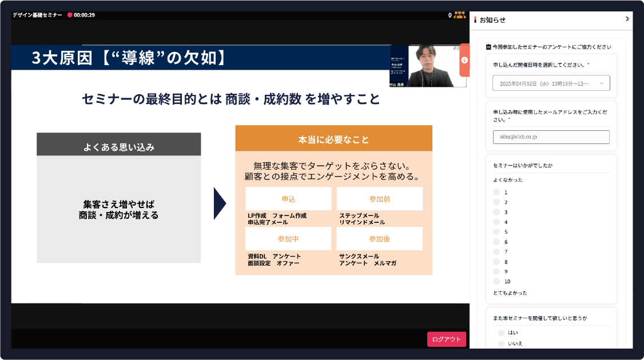
Task: Select いいえ radio option
Action: tap(501, 343)
